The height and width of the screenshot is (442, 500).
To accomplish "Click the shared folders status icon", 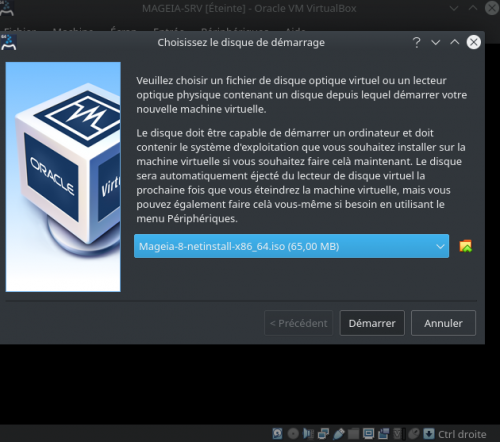I will click(353, 434).
